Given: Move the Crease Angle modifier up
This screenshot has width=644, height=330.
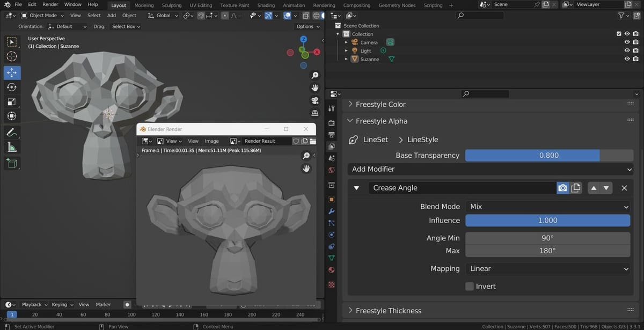Looking at the screenshot, I should point(594,188).
